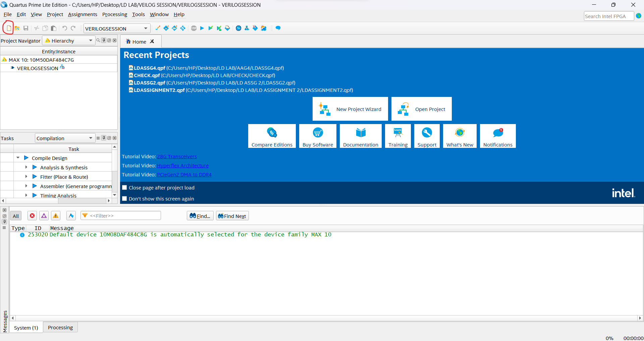Click the Open file folder icon
This screenshot has height=341, width=644.
coord(17,28)
